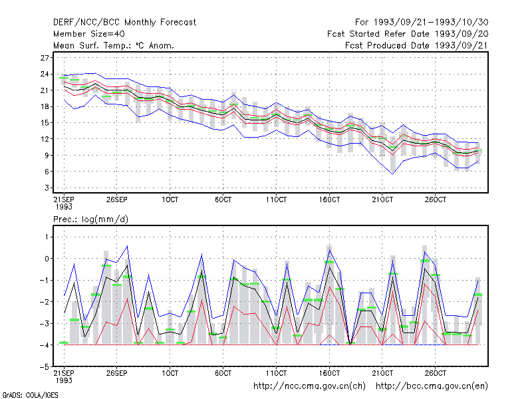Click the 3 value on temperature y-axis
Screen dimensions: 532x399
coord(47,188)
